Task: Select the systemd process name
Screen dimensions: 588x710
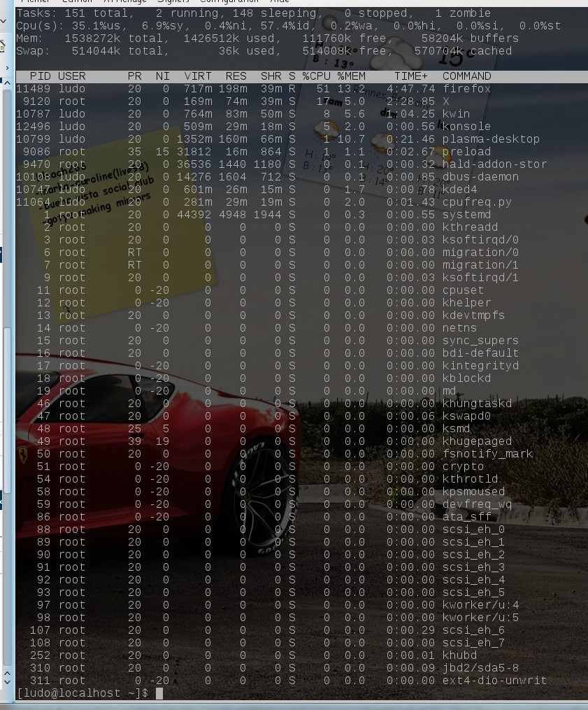Action: 466,215
